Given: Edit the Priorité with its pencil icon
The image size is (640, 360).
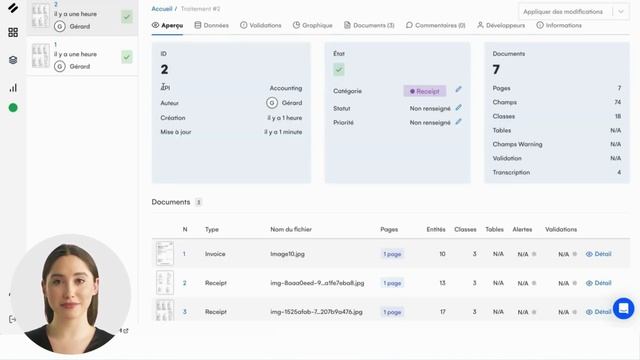Looking at the screenshot, I should pos(458,122).
